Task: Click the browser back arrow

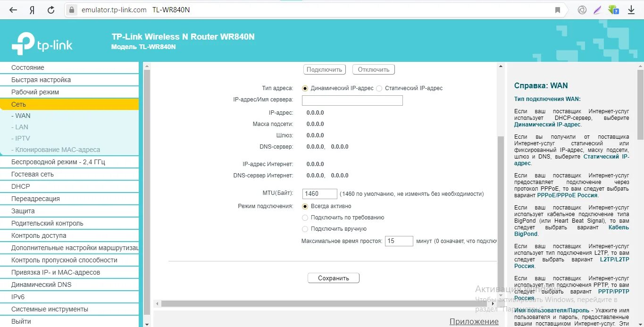Action: point(13,10)
